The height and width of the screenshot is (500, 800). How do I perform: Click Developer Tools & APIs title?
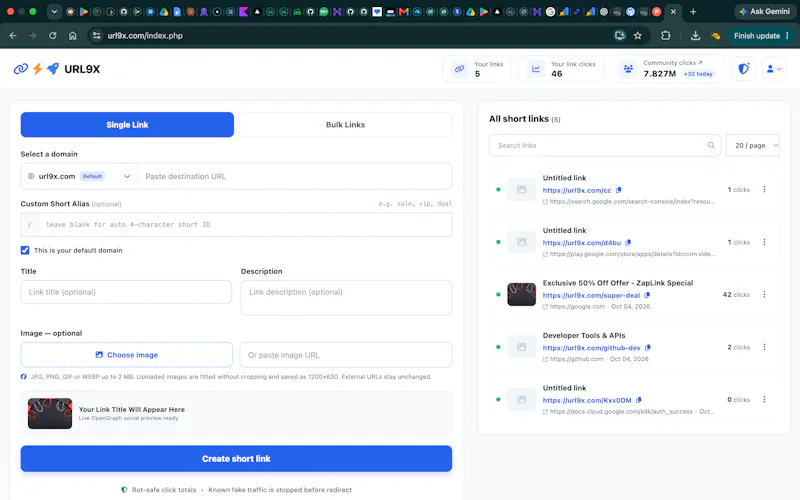584,335
